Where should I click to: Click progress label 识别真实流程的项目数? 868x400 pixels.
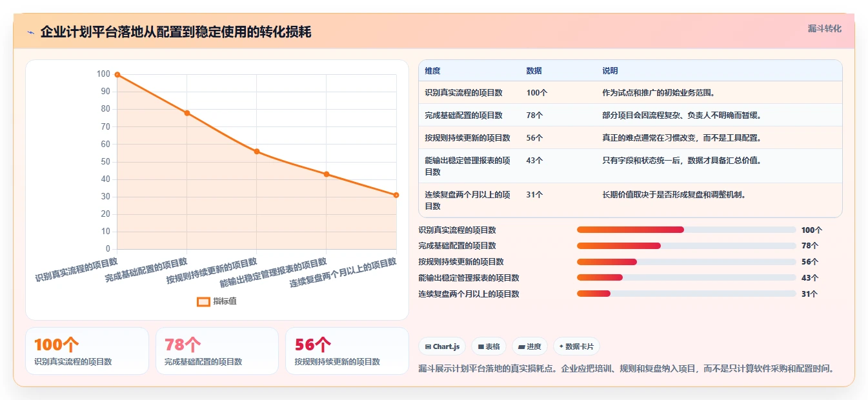point(458,230)
